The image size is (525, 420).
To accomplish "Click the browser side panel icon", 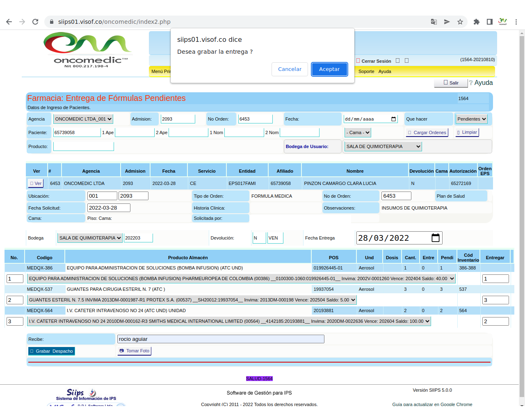I will [489, 22].
